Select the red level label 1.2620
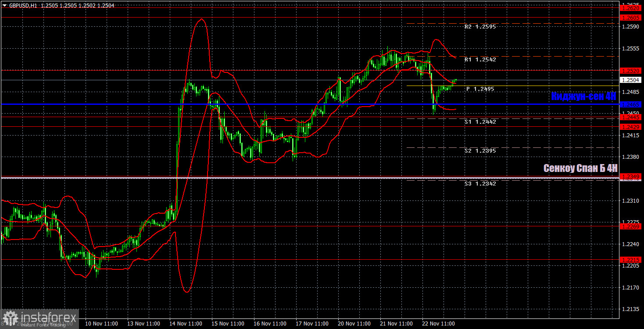This screenshot has height=329, width=644. pyautogui.click(x=631, y=8)
